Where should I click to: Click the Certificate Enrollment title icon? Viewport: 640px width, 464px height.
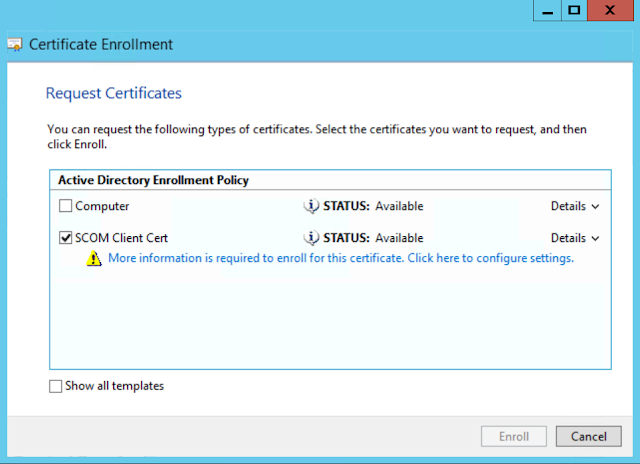click(15, 45)
